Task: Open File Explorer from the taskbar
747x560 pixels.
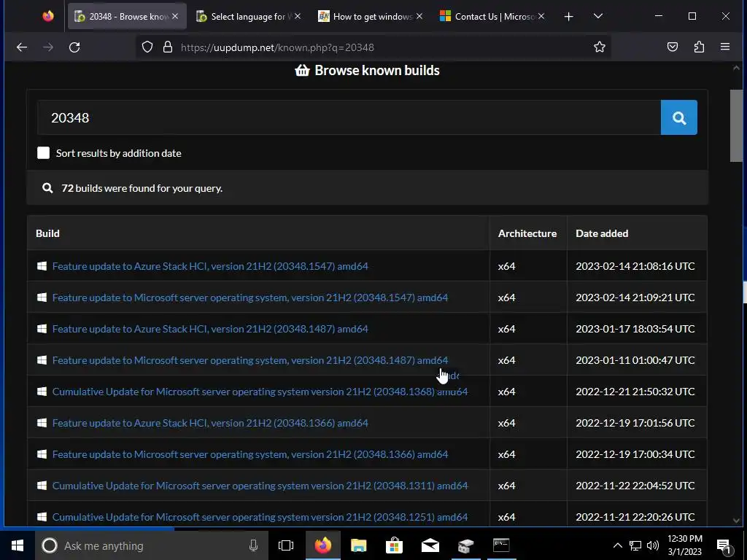Action: [x=358, y=545]
